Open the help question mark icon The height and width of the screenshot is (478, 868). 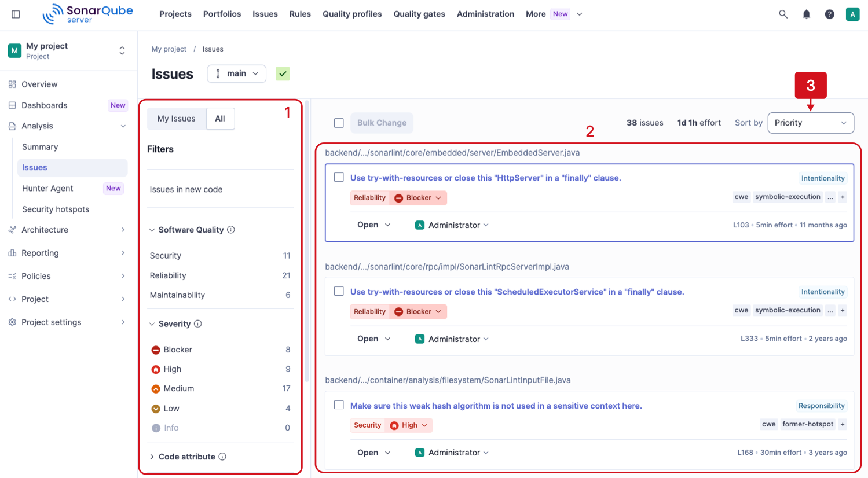[x=829, y=14]
